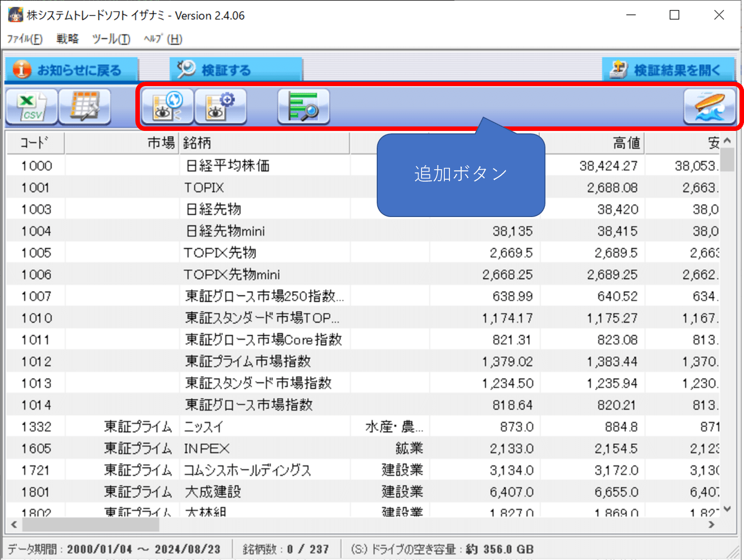Click the horizontal scrollbar left arrow

point(14,524)
